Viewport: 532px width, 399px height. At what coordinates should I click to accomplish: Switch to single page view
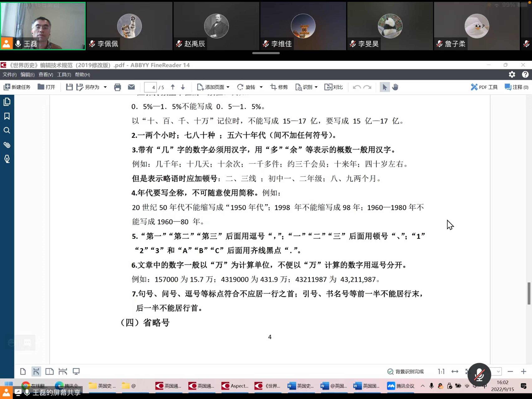click(23, 371)
